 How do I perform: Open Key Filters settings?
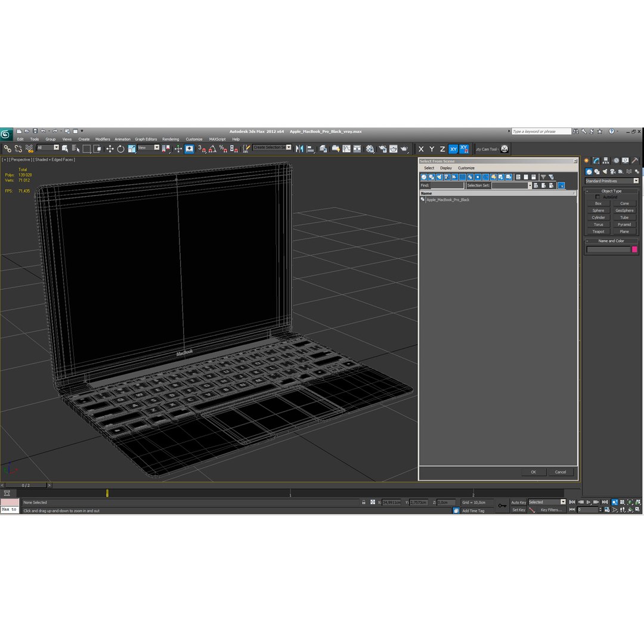tap(550, 510)
